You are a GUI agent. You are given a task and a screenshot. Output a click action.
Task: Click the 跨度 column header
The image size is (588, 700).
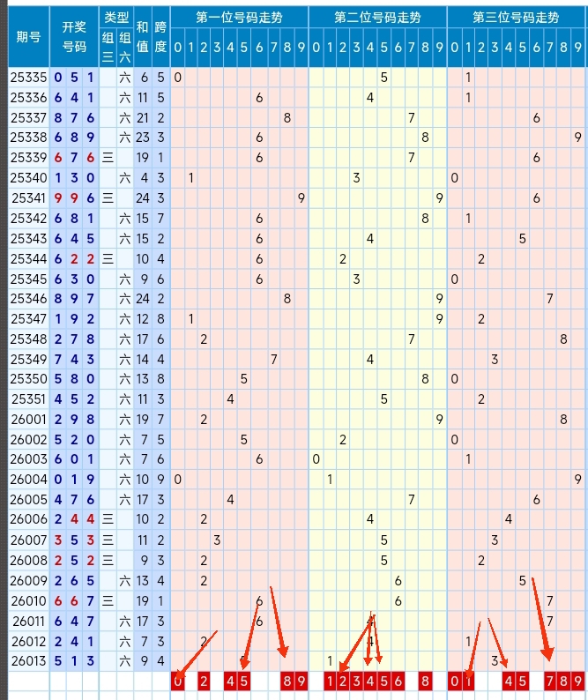(160, 37)
